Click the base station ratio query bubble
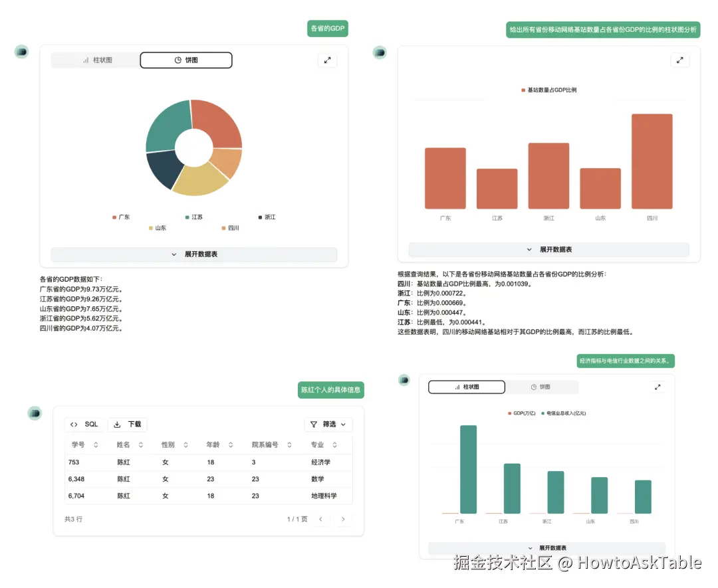The width and height of the screenshot is (718, 588). 603,29
